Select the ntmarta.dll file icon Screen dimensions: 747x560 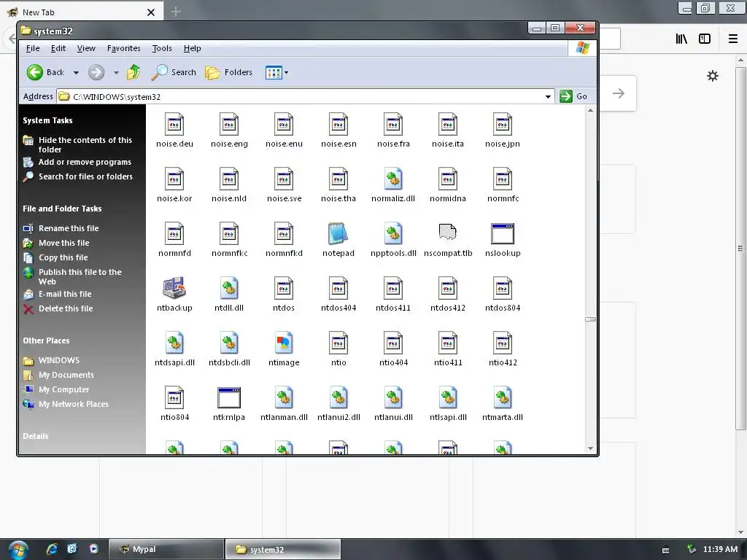click(x=503, y=397)
